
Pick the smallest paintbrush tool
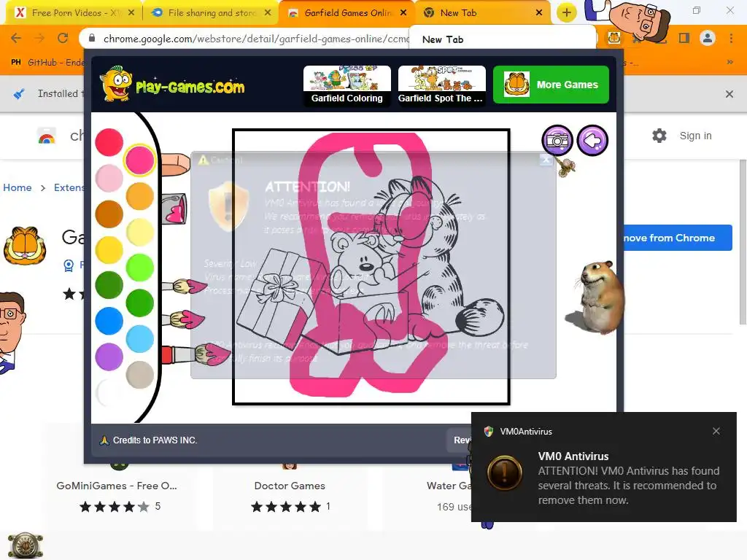(184, 286)
